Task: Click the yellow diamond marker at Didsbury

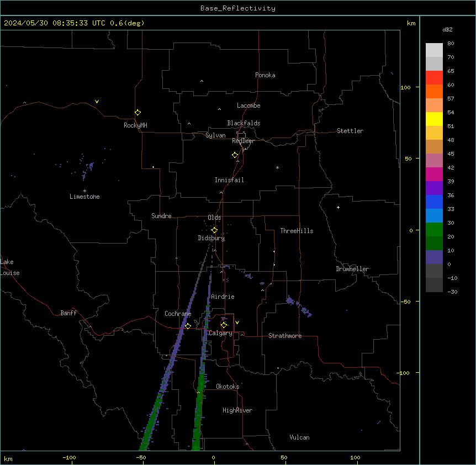Action: [x=214, y=230]
